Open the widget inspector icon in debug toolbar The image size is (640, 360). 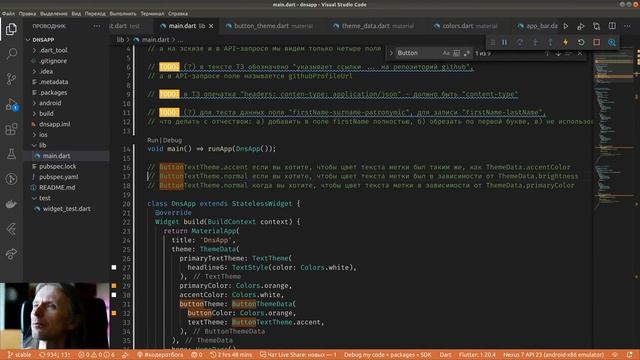[x=612, y=42]
